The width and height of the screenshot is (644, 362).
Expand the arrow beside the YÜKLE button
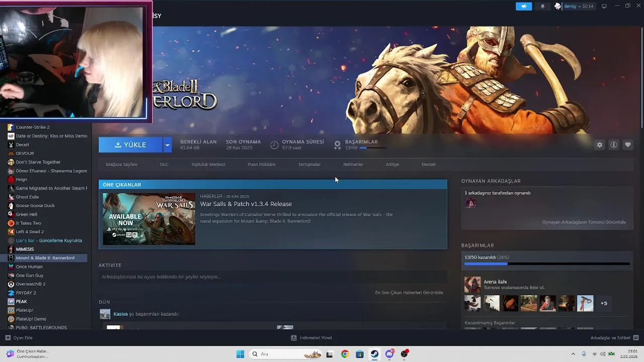[x=168, y=145]
